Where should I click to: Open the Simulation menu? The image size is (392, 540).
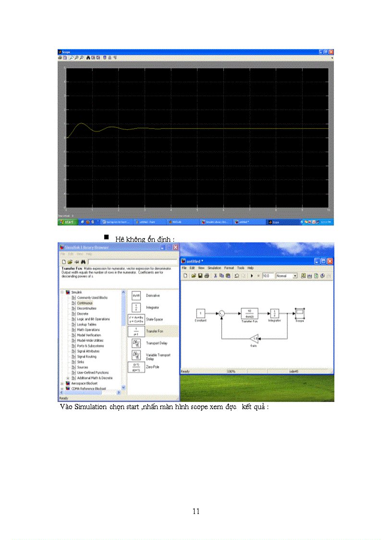215,268
